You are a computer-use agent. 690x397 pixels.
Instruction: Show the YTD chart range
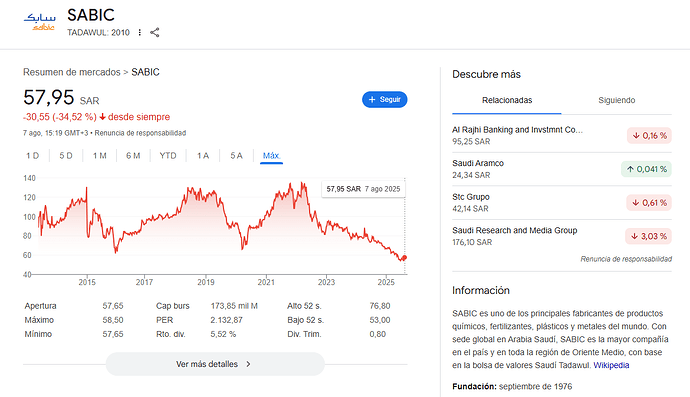[168, 156]
